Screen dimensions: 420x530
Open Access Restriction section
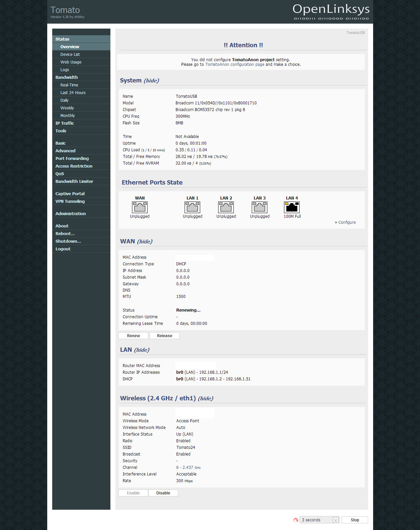click(81, 166)
